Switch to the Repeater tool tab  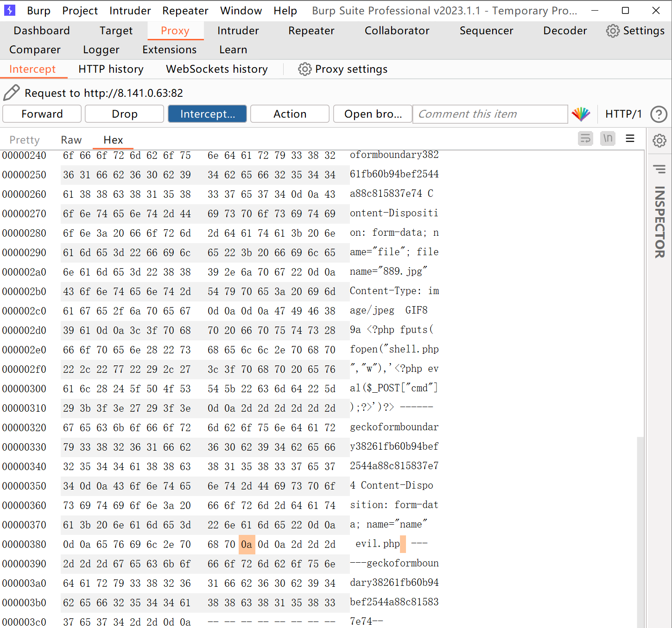click(x=311, y=31)
